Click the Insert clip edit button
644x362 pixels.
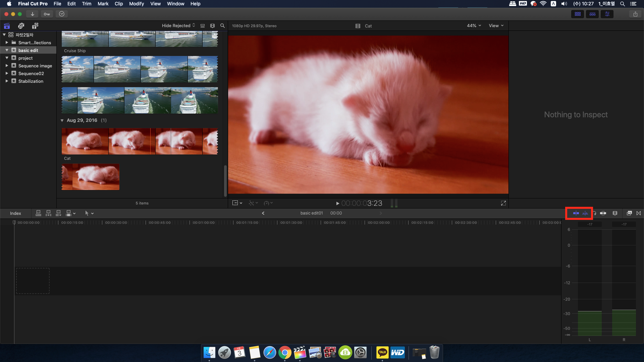click(48, 213)
